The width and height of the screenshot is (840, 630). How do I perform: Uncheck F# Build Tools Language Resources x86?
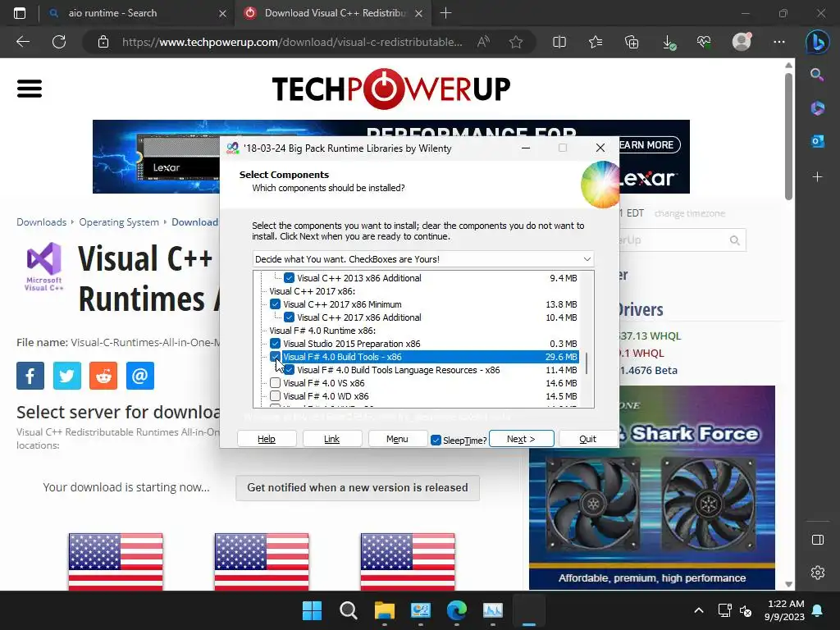point(289,370)
